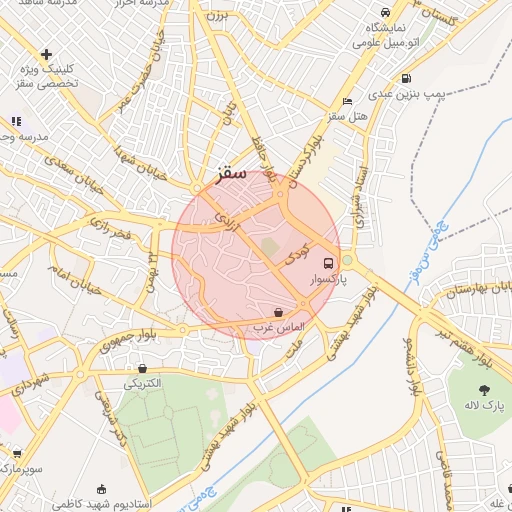Click the city name label سقز
512x512 pixels.
point(232,174)
